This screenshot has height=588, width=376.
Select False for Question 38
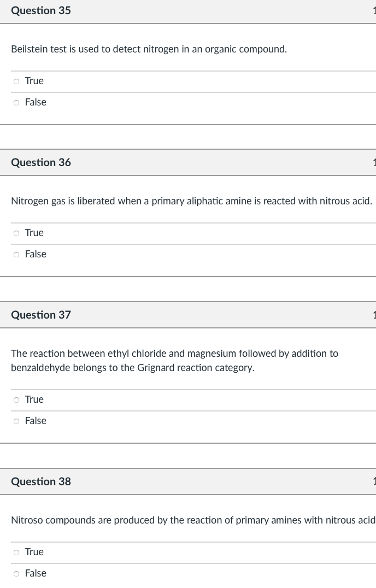[16, 573]
